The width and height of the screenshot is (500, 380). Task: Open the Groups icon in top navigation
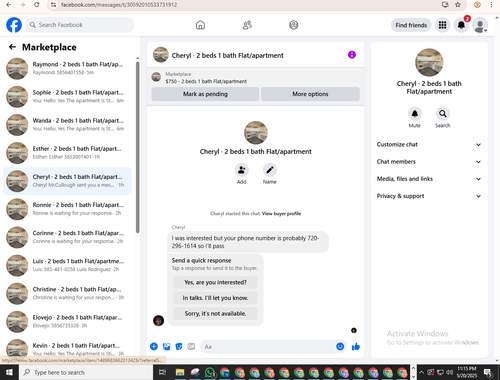(x=294, y=25)
